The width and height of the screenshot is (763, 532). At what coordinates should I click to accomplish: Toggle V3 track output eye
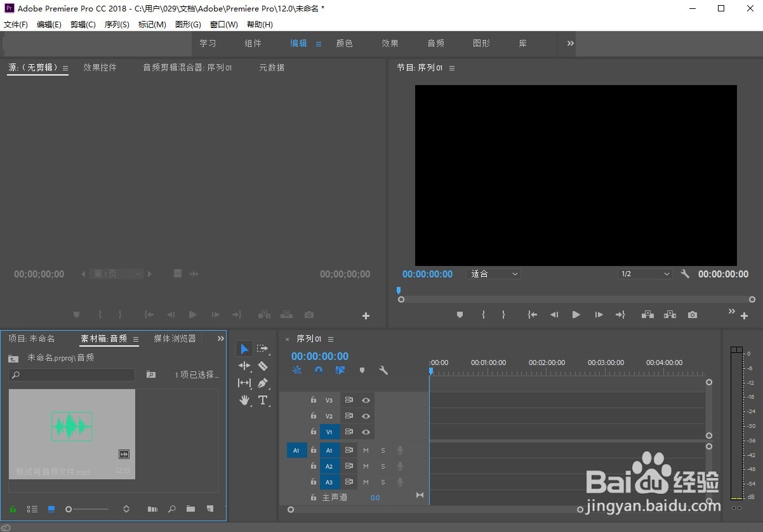coord(366,400)
